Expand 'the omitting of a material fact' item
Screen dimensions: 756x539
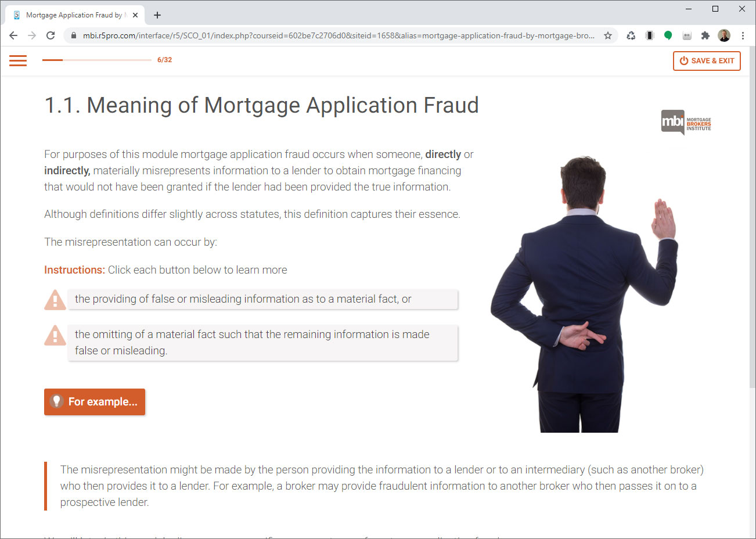[263, 343]
